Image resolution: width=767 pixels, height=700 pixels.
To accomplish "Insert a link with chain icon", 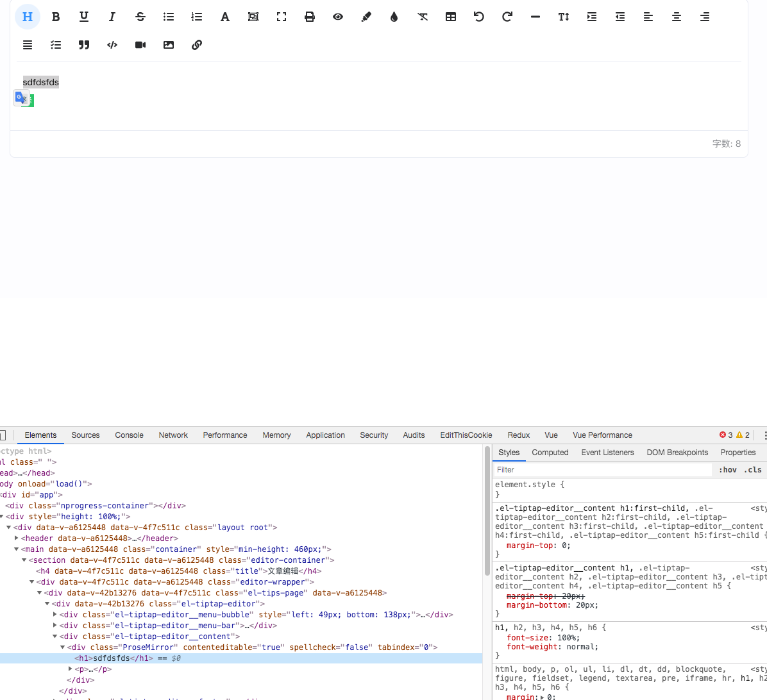I will click(x=197, y=45).
